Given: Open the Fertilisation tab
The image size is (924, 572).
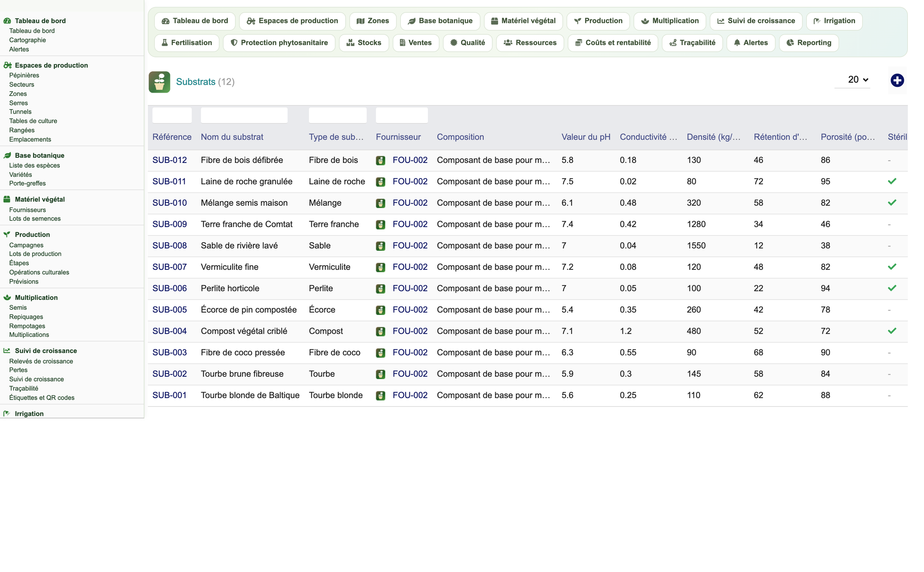Looking at the screenshot, I should click(187, 43).
